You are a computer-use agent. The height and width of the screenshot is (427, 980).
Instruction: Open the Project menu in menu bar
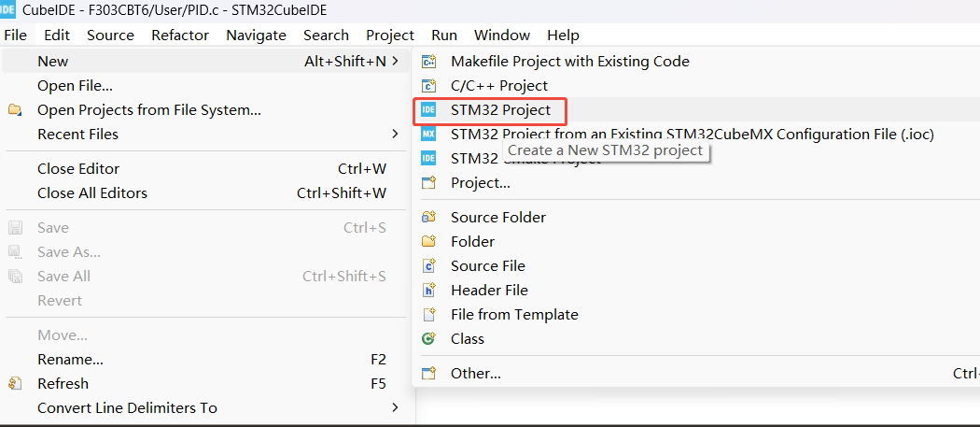click(x=389, y=36)
